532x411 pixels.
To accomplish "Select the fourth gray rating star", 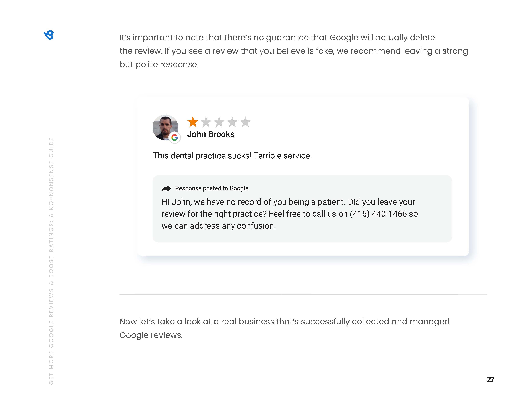I will click(x=232, y=122).
